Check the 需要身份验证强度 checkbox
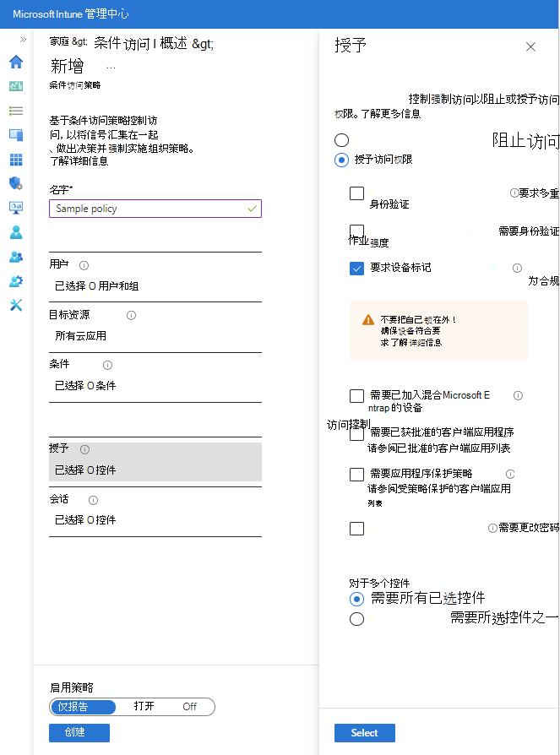This screenshot has width=560, height=755. (356, 231)
